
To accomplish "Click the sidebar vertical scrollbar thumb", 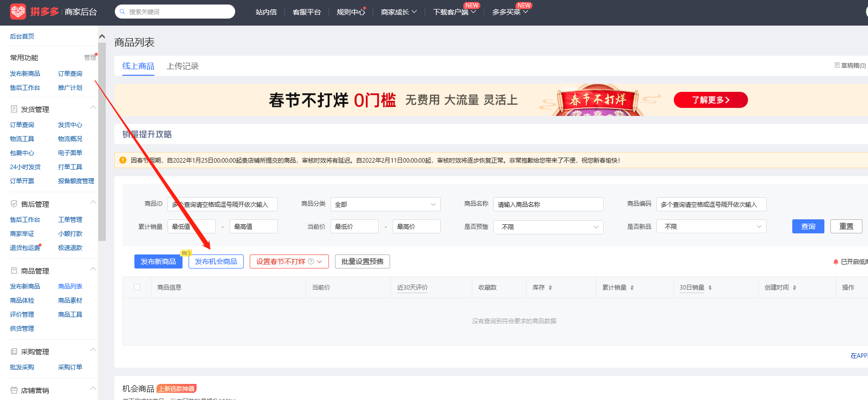I will coord(102,142).
